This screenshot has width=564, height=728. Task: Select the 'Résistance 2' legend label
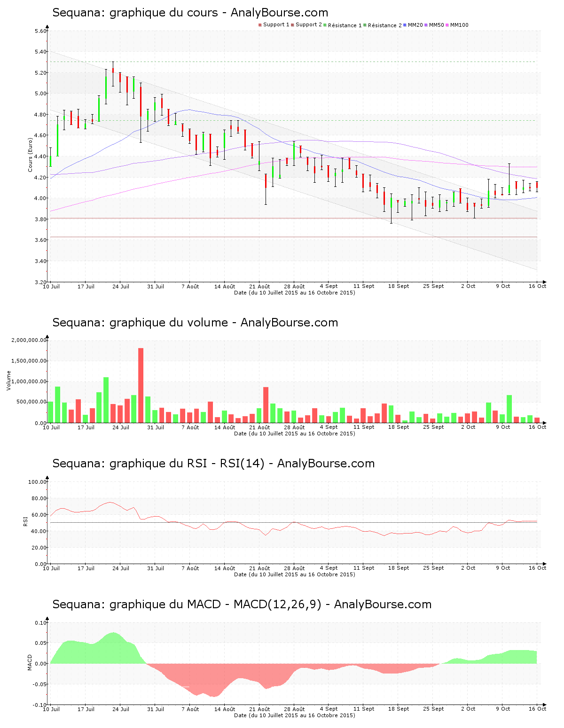pos(385,25)
